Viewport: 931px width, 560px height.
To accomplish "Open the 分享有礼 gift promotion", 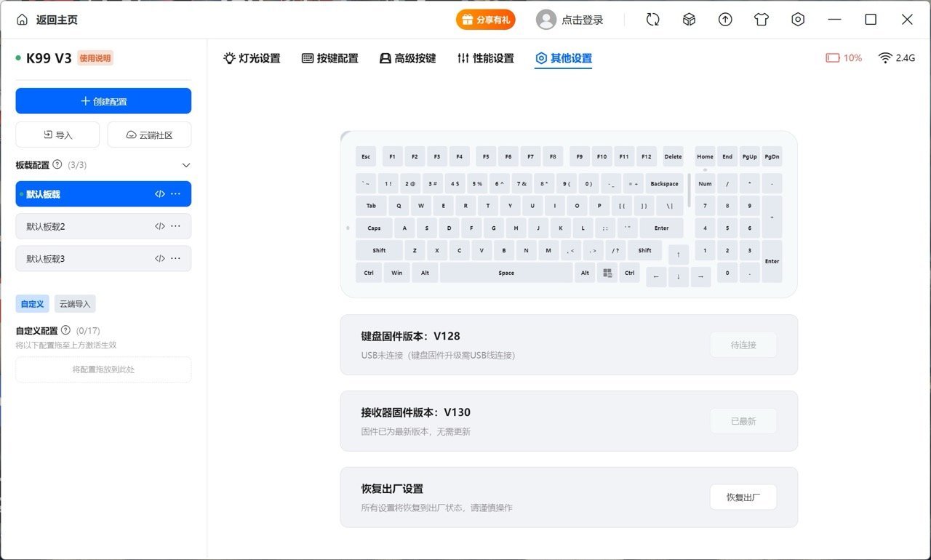I will coord(486,20).
